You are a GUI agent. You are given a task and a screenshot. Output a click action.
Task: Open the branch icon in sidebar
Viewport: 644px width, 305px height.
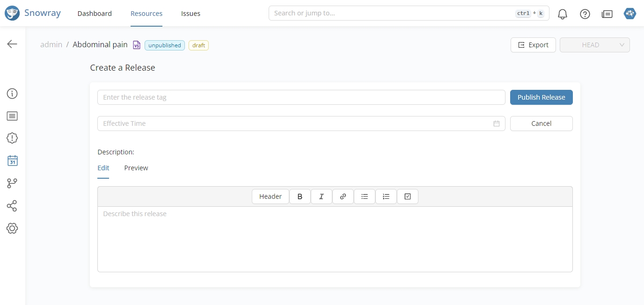pos(12,183)
